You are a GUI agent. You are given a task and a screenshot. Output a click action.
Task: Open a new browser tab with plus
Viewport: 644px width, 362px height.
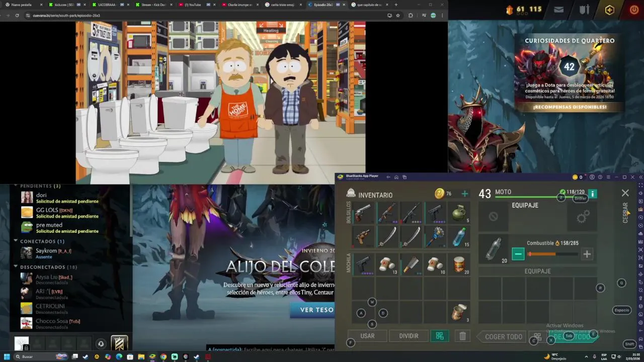396,5
